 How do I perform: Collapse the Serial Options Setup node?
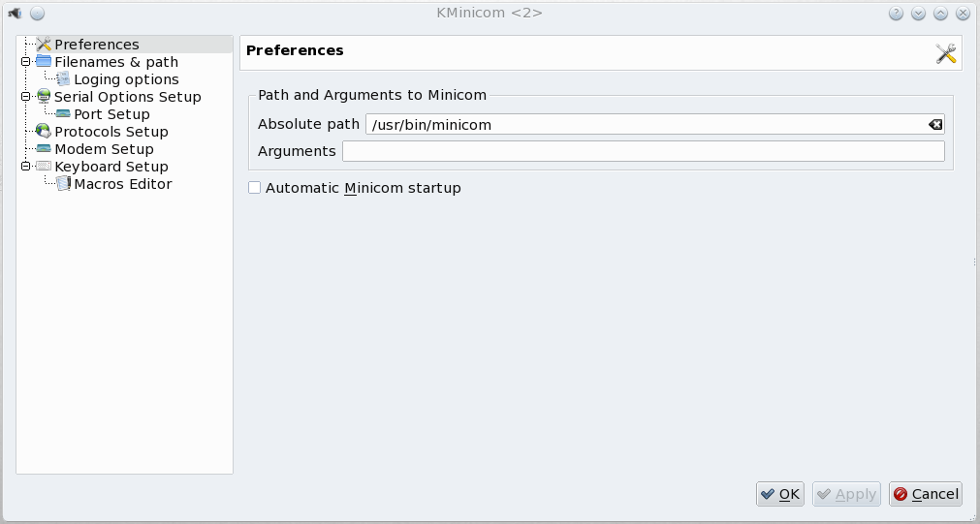pyautogui.click(x=25, y=97)
